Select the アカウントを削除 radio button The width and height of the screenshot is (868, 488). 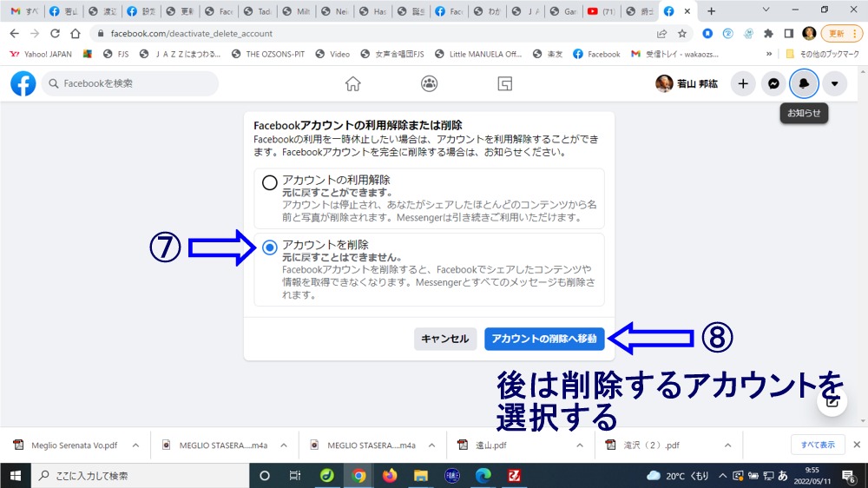point(270,247)
